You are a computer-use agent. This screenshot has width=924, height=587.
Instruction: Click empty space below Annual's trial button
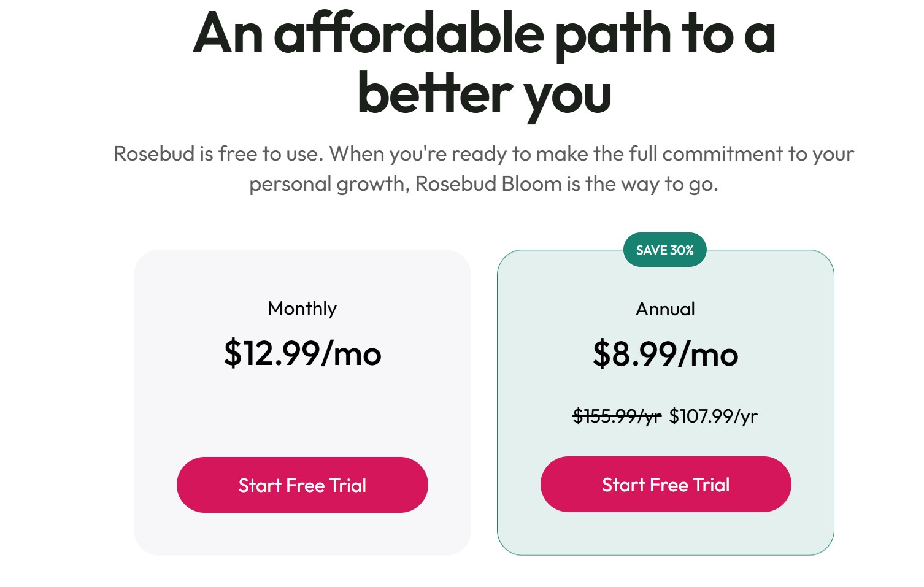tap(665, 534)
